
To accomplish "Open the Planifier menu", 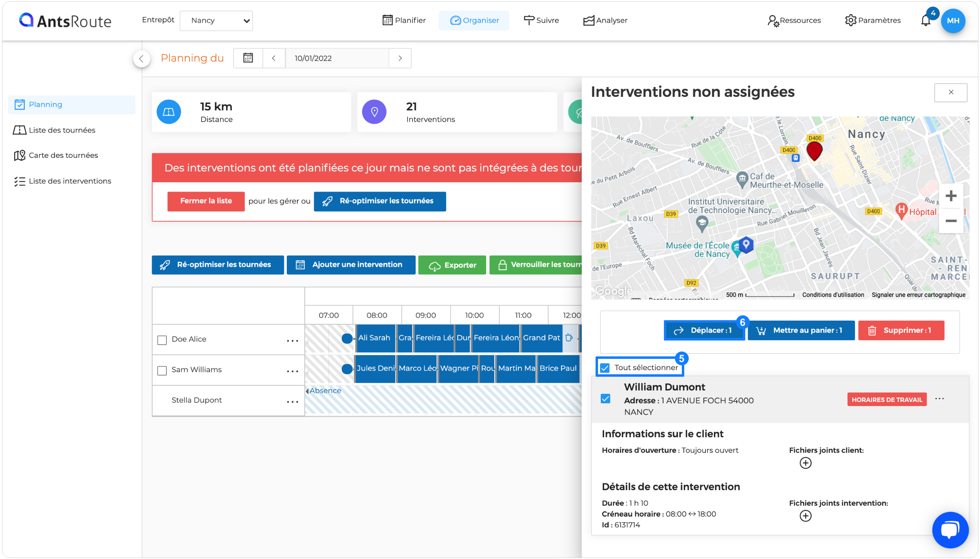I will (404, 20).
